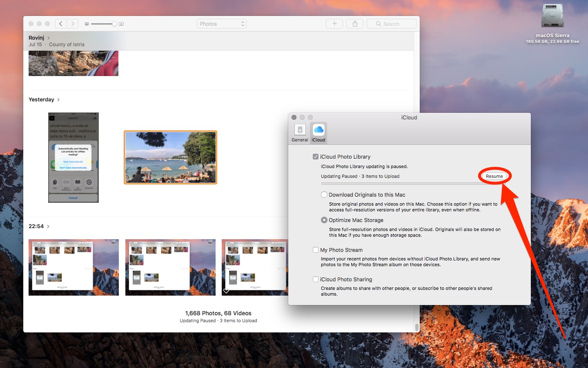Click the Search field in Photos
This screenshot has height=368, width=588.
coord(391,24)
